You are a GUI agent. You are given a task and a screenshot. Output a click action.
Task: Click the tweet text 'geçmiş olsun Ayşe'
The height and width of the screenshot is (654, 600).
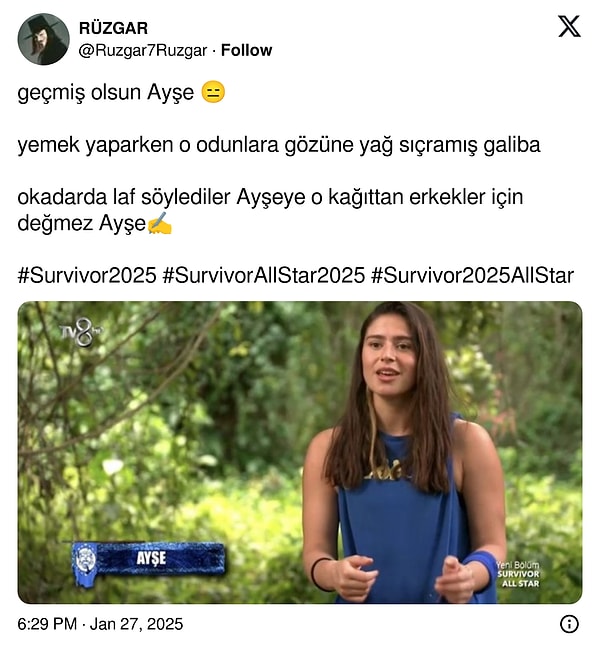click(x=105, y=93)
